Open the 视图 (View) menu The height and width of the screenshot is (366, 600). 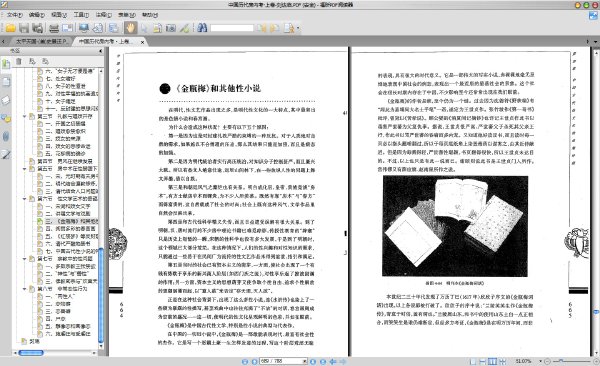click(59, 15)
